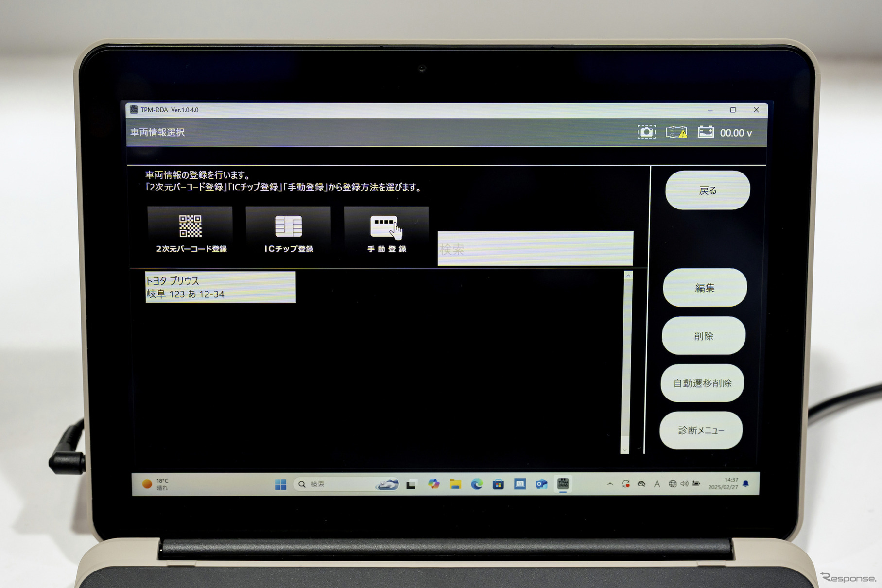882x588 pixels.
Task: Select the トヨタ プリウス vehicle entry
Action: click(x=220, y=287)
